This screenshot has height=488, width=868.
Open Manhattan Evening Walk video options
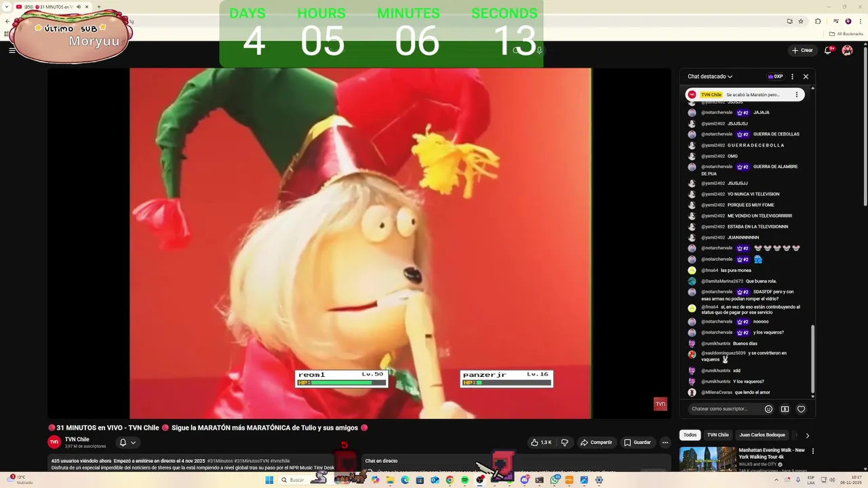[812, 451]
